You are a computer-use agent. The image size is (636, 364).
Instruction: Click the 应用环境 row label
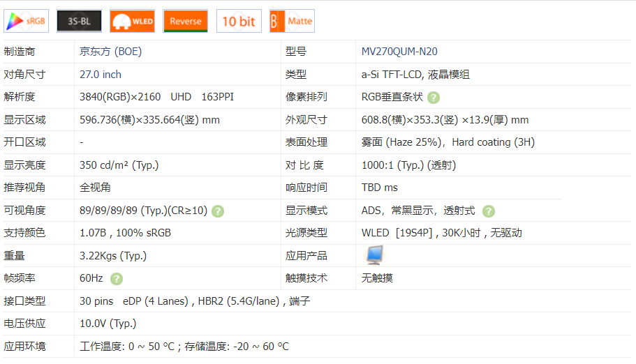coord(24,347)
